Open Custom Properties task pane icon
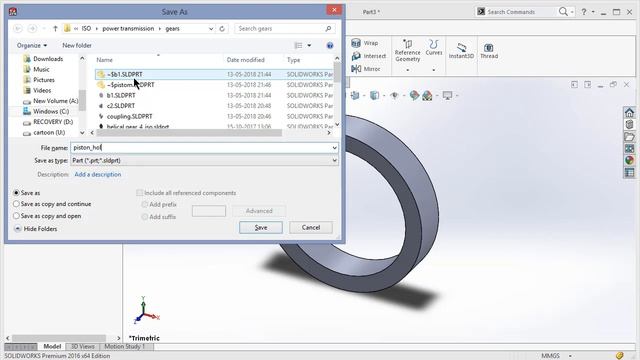Screen dimensions: 640x360 [x=629, y=173]
